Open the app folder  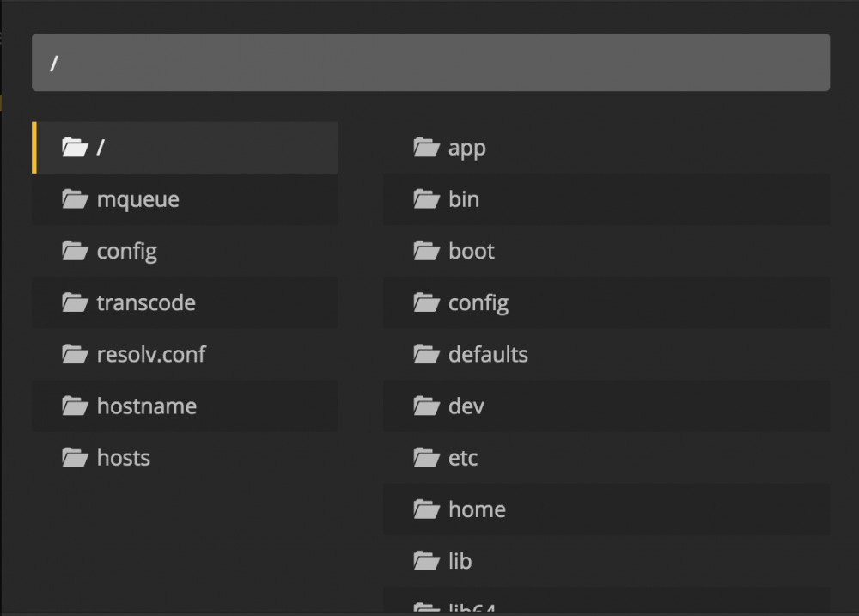(606, 148)
